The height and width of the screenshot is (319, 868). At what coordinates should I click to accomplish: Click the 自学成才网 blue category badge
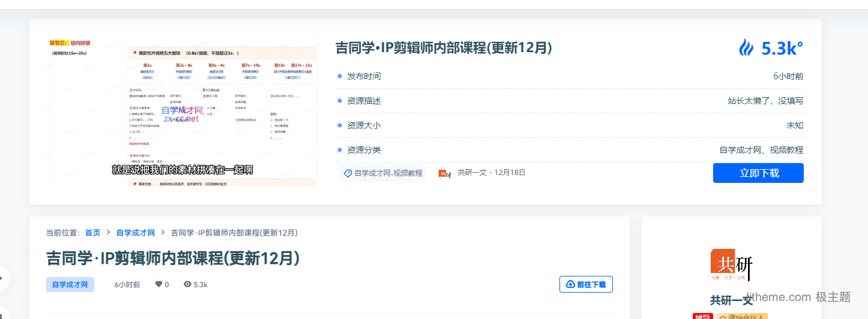coord(70,284)
